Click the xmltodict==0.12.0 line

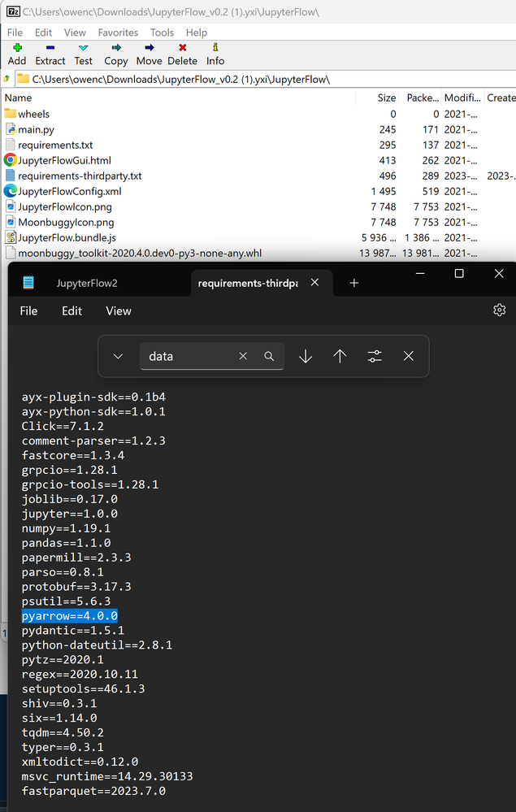tap(80, 762)
